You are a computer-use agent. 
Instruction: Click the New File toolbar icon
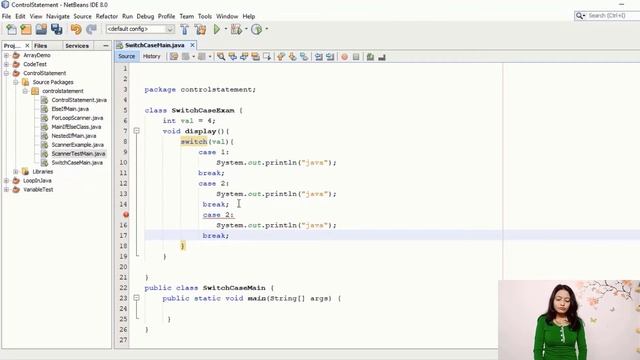point(11,29)
